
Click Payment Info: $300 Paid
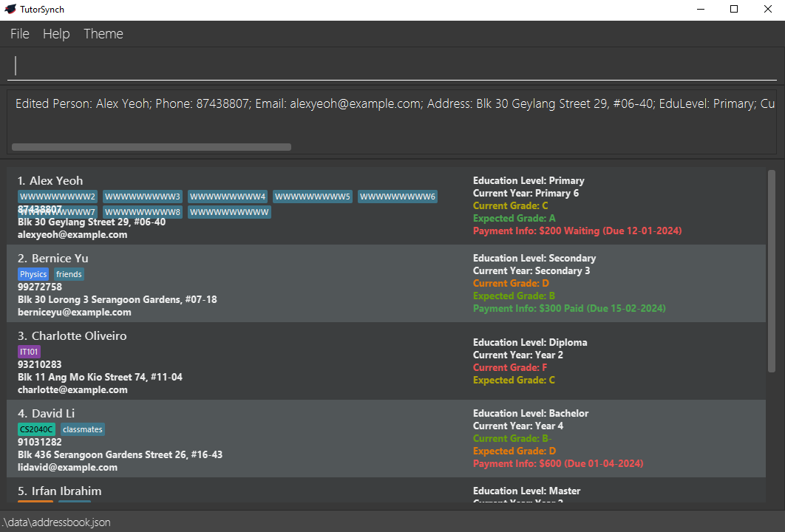point(569,308)
